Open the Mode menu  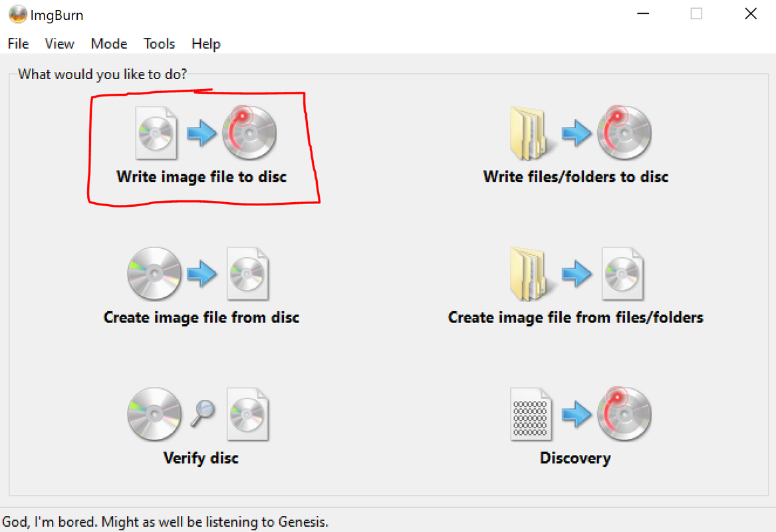coord(109,43)
